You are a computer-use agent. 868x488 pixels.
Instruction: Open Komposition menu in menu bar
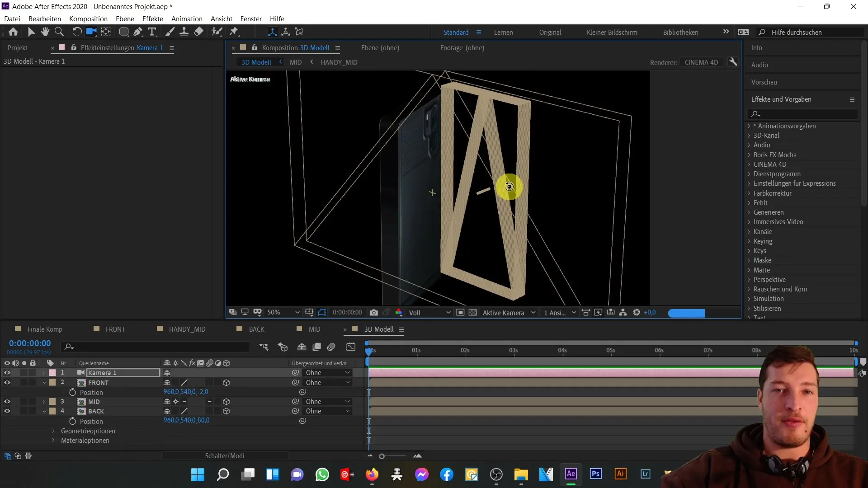pos(88,19)
